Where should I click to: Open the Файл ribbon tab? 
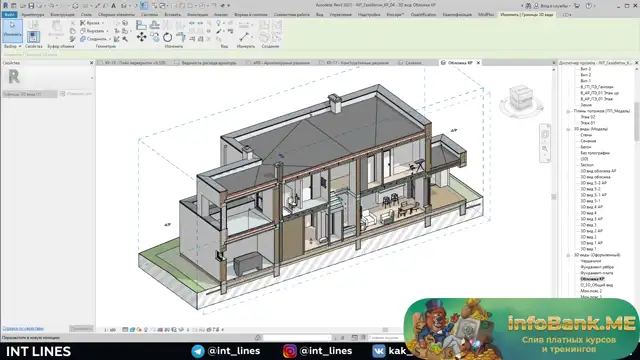[9, 14]
